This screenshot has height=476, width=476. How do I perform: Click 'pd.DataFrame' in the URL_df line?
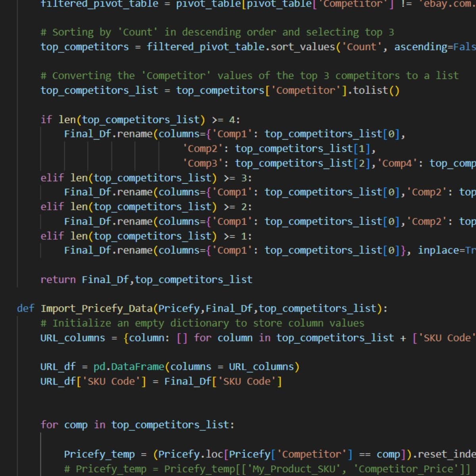click(129, 367)
